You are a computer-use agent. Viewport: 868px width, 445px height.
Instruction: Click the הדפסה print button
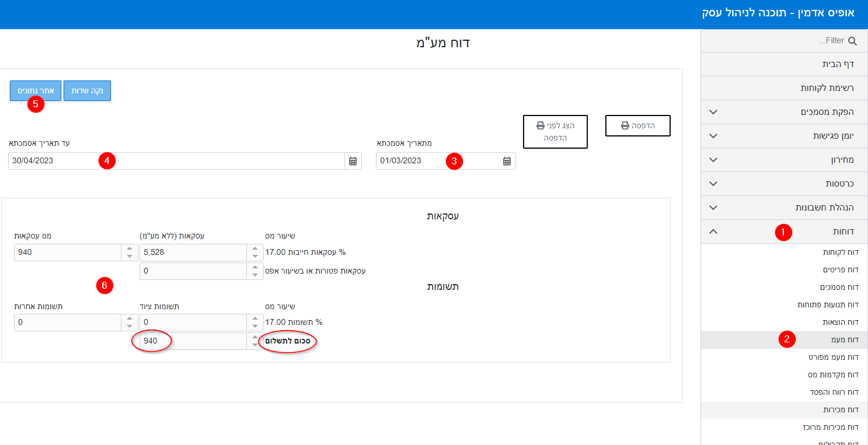[x=637, y=125]
